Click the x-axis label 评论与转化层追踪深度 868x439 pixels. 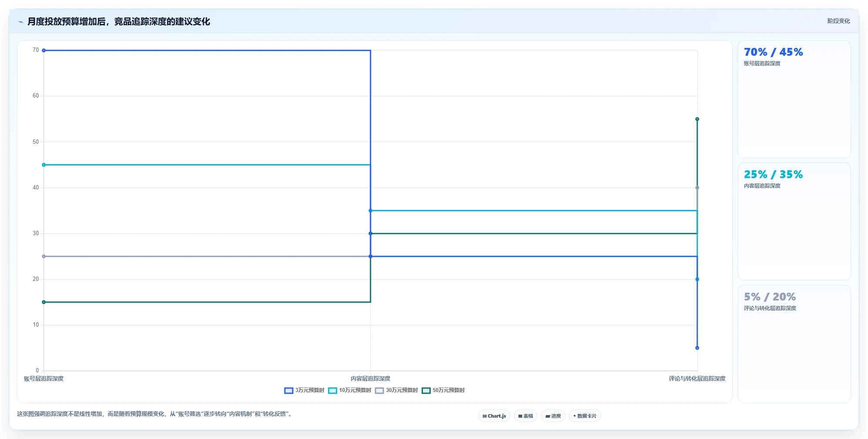click(x=697, y=379)
